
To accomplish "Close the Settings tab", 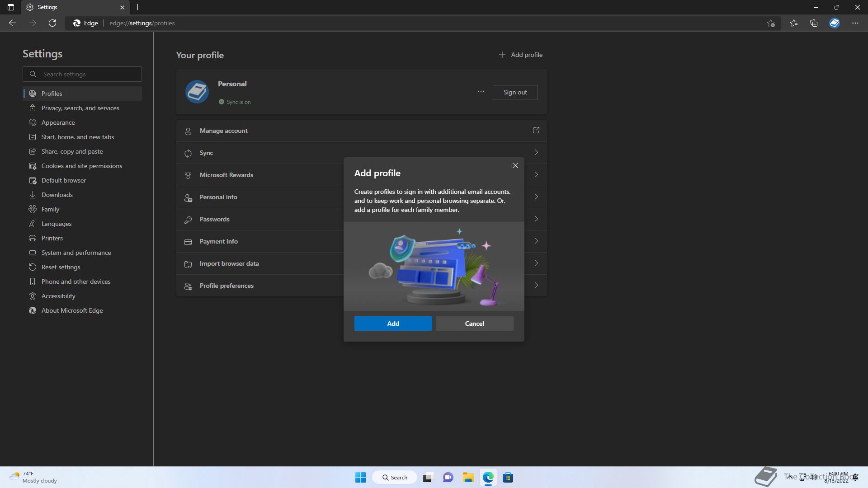I will [x=122, y=7].
